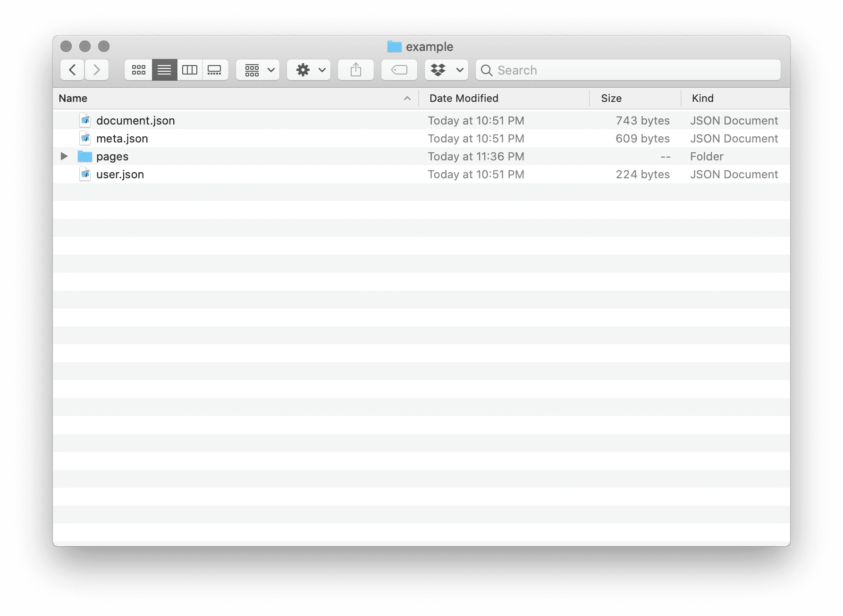
Task: Click the magnifying glass search icon
Action: pyautogui.click(x=487, y=70)
